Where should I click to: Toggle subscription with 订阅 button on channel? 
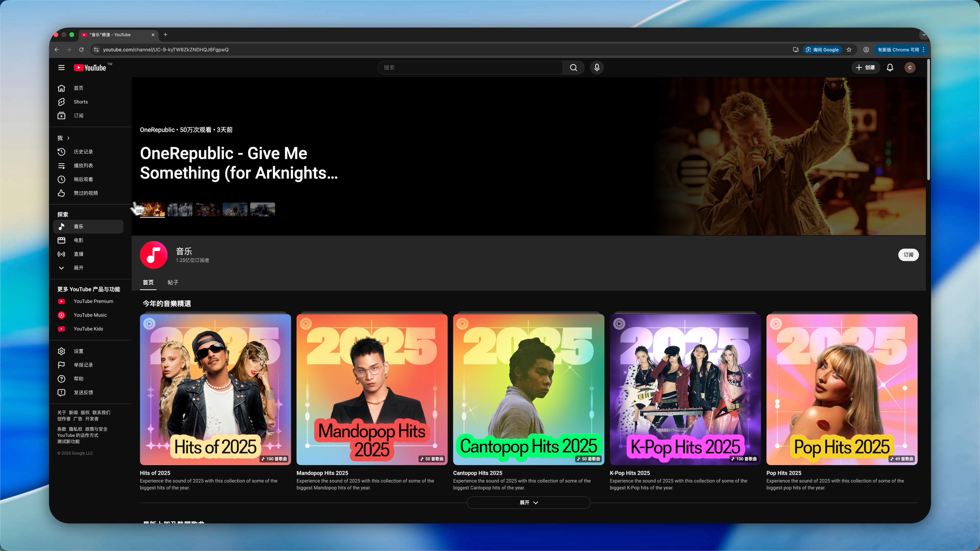[908, 255]
